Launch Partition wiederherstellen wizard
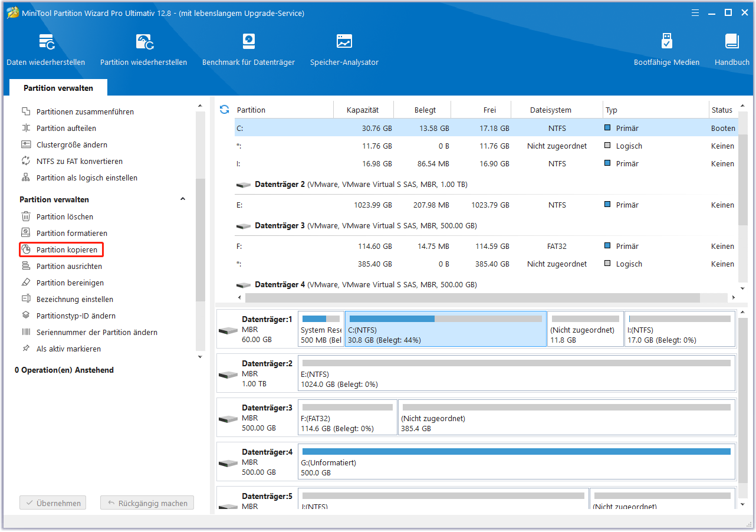 point(144,50)
